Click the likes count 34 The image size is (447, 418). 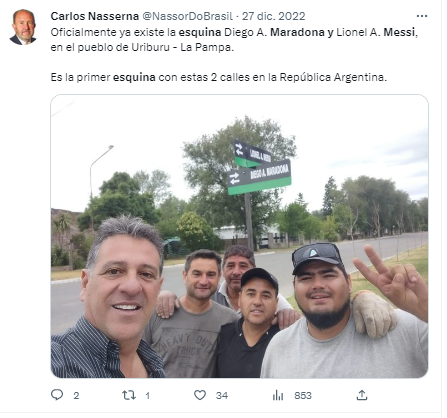(x=222, y=396)
